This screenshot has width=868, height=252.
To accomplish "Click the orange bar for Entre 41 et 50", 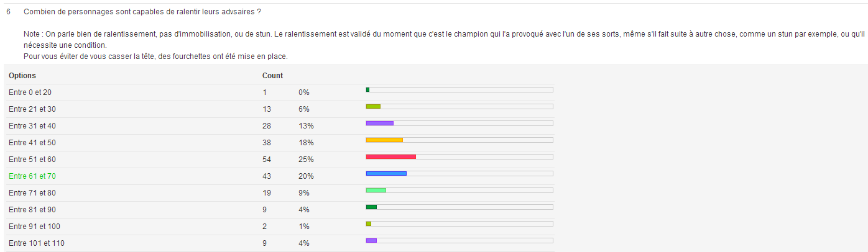I will coord(384,140).
